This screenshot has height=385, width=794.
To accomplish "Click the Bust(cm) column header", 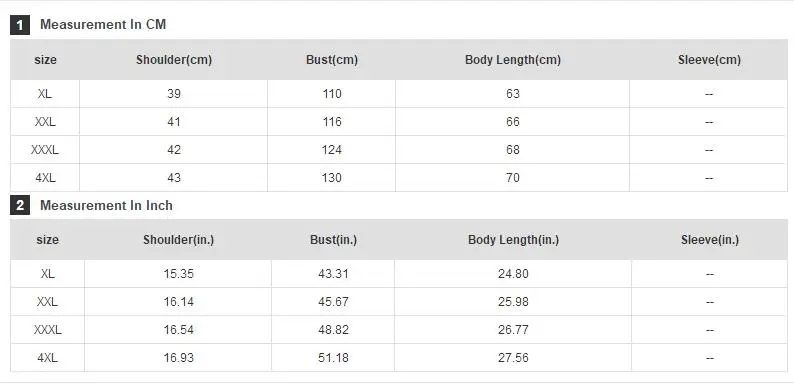I will coord(332,60).
